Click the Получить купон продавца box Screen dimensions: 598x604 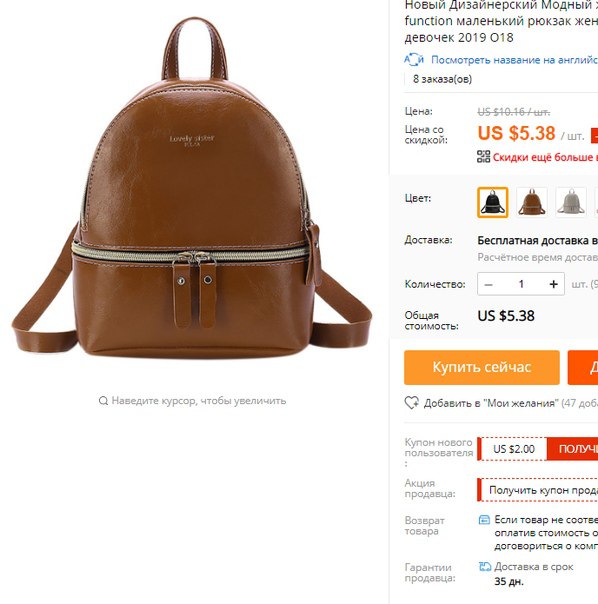pos(538,490)
